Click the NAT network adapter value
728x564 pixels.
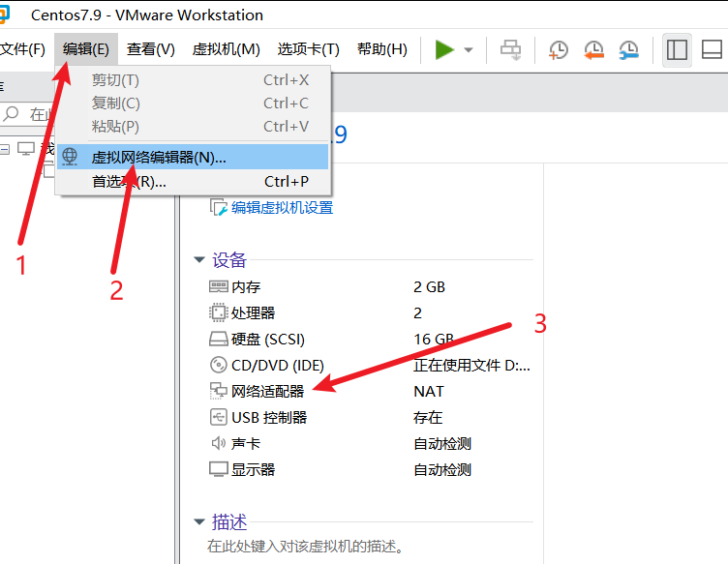[x=429, y=392]
